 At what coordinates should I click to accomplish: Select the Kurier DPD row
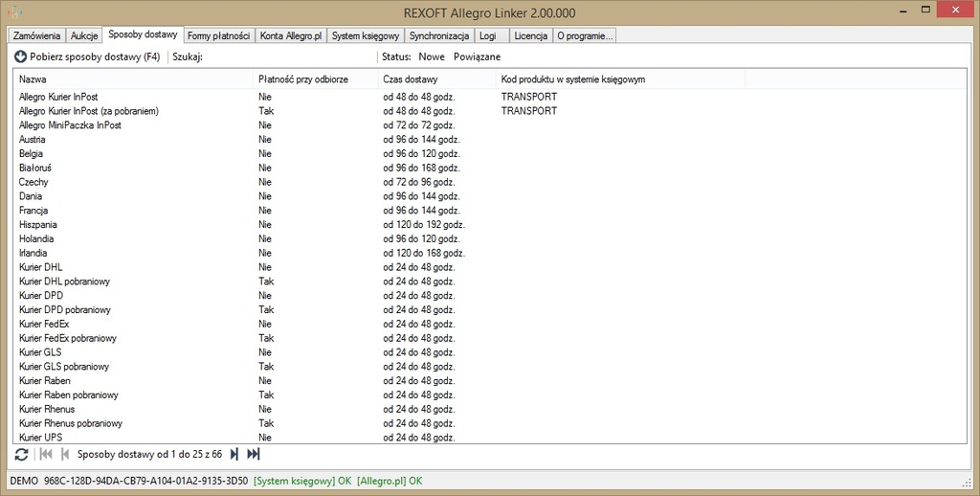click(490, 295)
